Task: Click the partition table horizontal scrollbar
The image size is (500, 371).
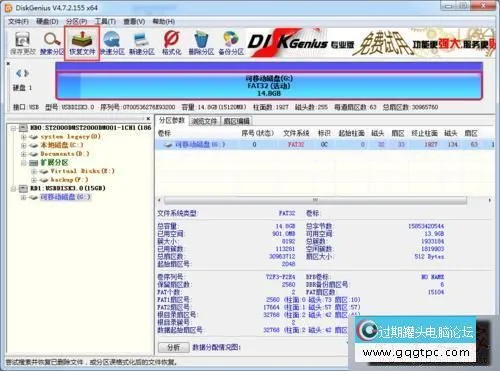Action: [x=315, y=200]
